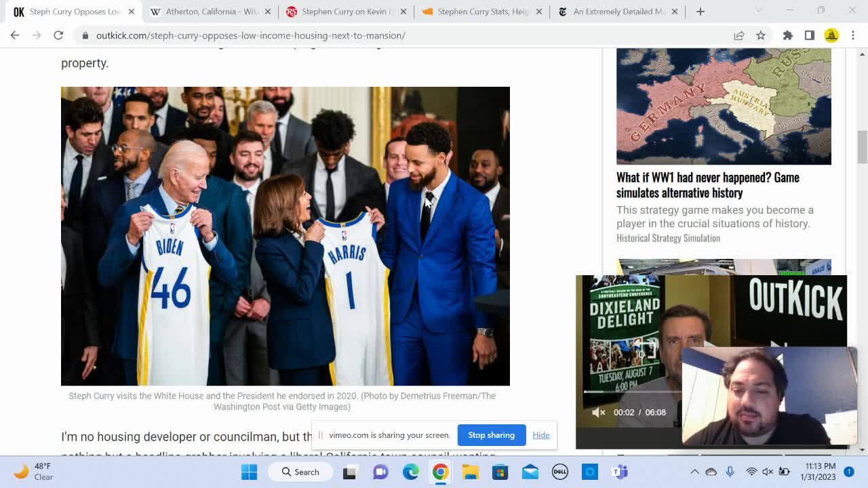Open the Chrome side panel icon
The height and width of the screenshot is (488, 868).
click(810, 35)
